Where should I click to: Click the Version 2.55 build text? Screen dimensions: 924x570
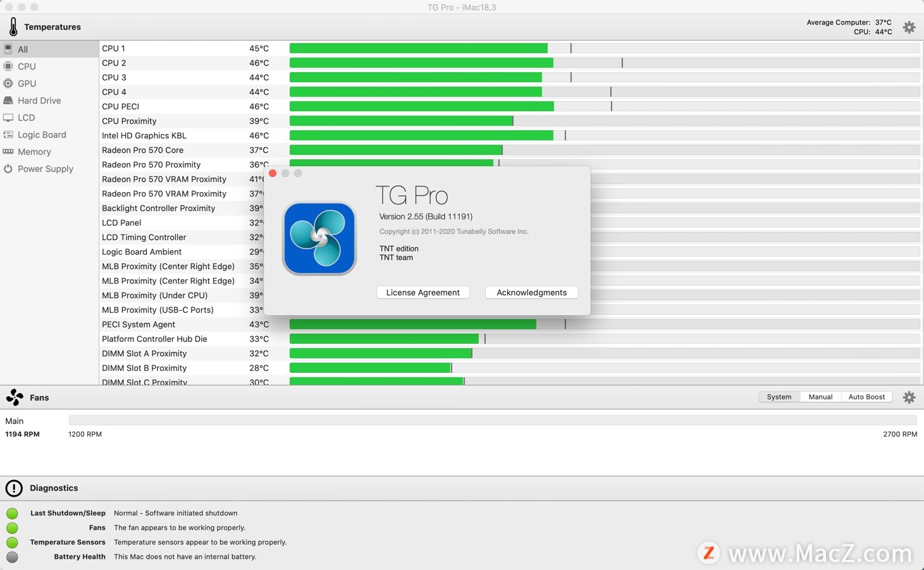[426, 216]
